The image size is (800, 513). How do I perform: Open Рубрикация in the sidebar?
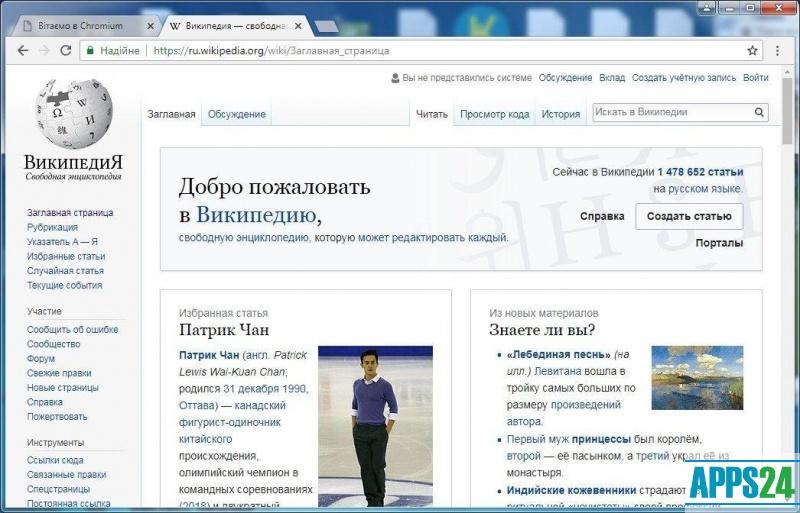(53, 227)
